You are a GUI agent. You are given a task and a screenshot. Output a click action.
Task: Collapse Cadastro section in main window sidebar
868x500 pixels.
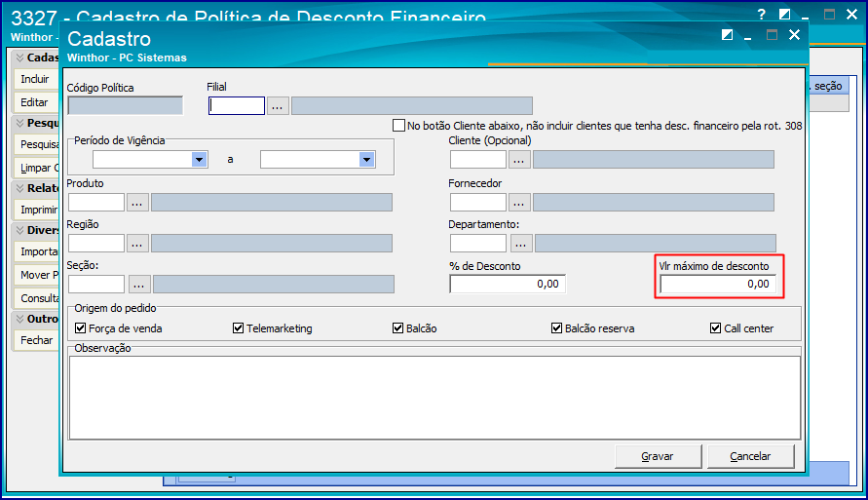[x=19, y=58]
